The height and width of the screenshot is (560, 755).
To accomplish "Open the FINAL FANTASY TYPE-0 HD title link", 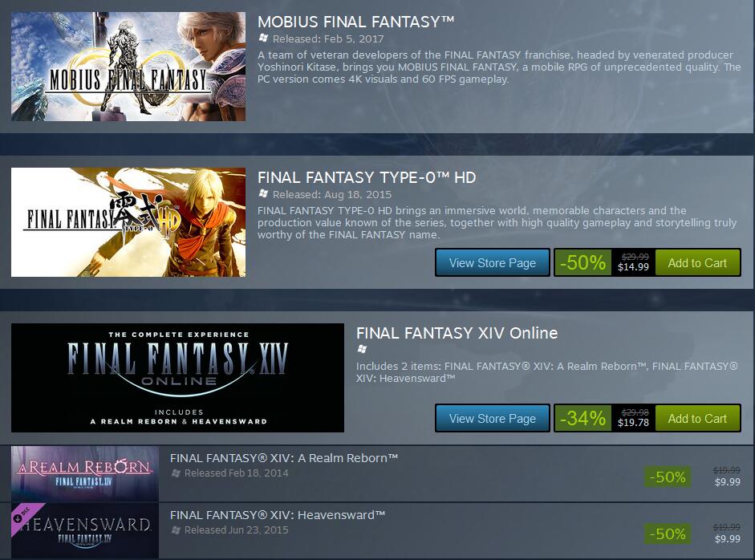I will click(367, 177).
